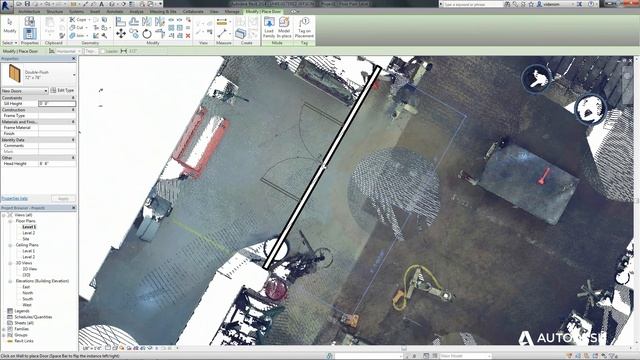Open the New Doors filter dropdown
640x360 pixels.
[24, 91]
